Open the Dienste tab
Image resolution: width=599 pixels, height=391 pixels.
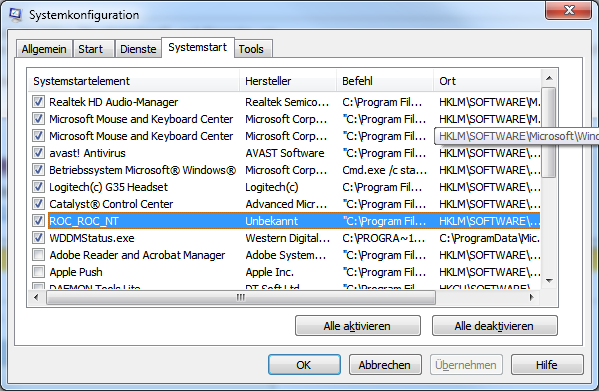138,49
